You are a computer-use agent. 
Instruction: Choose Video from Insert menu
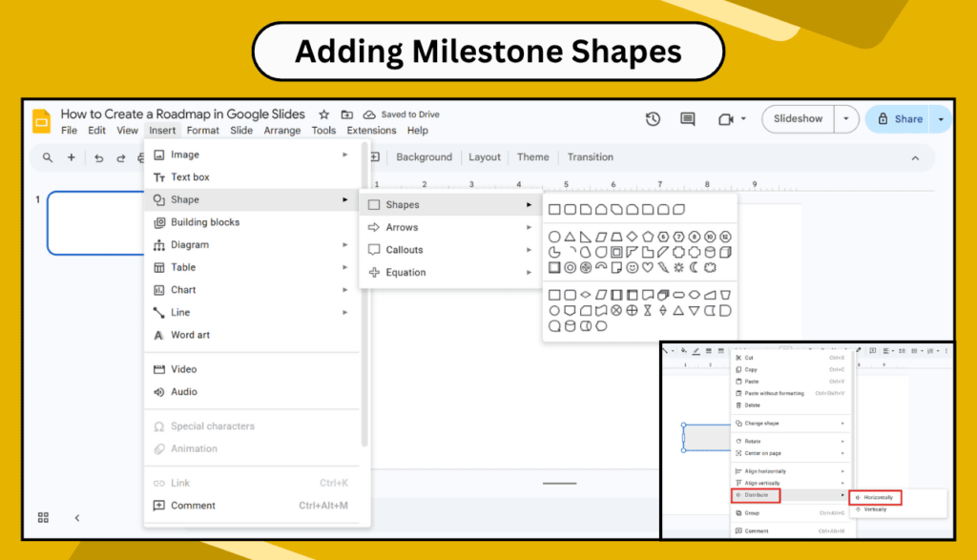(x=252, y=369)
